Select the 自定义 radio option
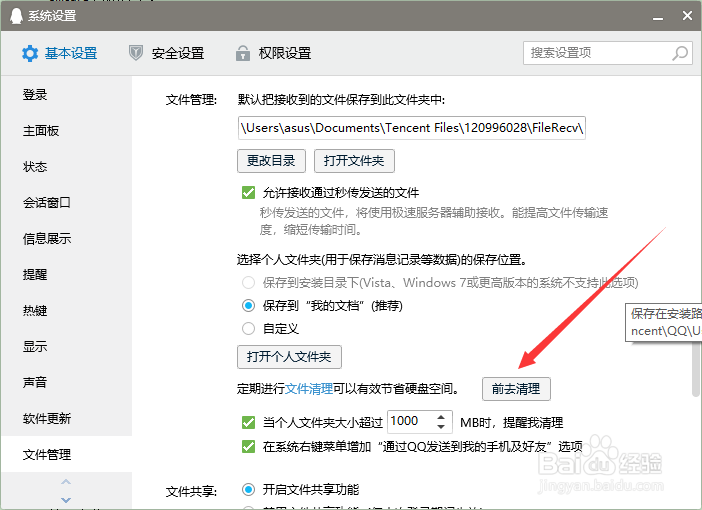Image resolution: width=702 pixels, height=510 pixels. tap(248, 329)
